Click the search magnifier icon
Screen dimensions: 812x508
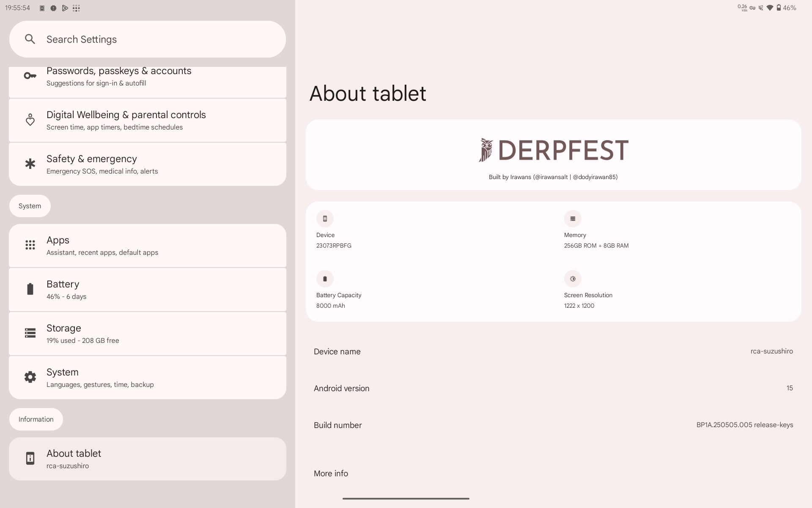coord(30,39)
